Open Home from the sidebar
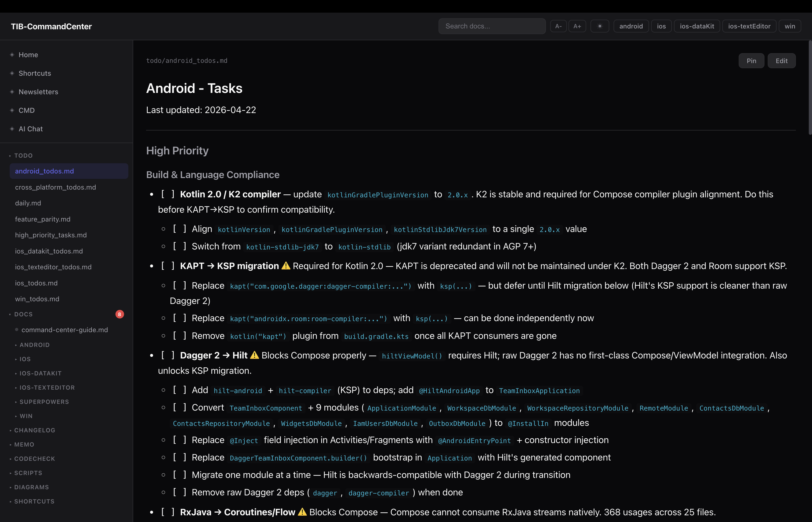 click(28, 55)
